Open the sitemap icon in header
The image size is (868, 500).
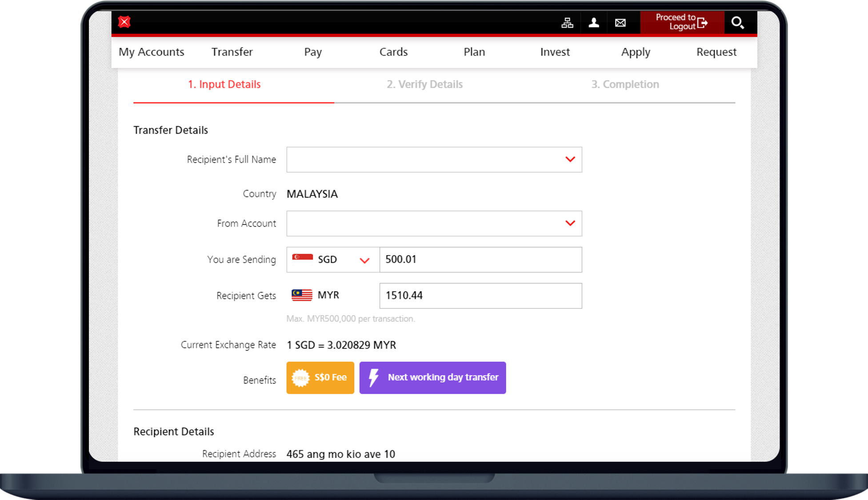pos(567,23)
